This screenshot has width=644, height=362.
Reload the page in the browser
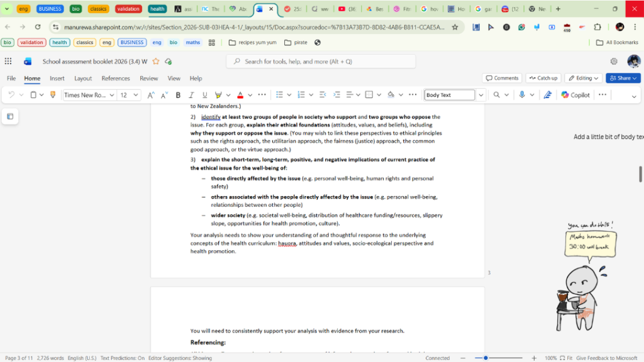(38, 27)
